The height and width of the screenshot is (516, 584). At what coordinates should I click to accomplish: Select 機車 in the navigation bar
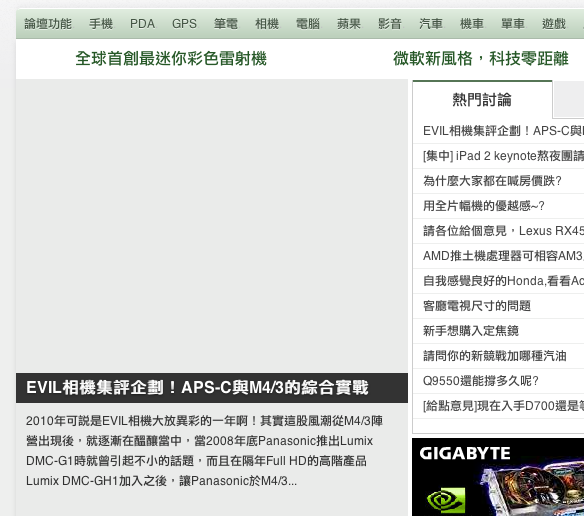coord(472,24)
